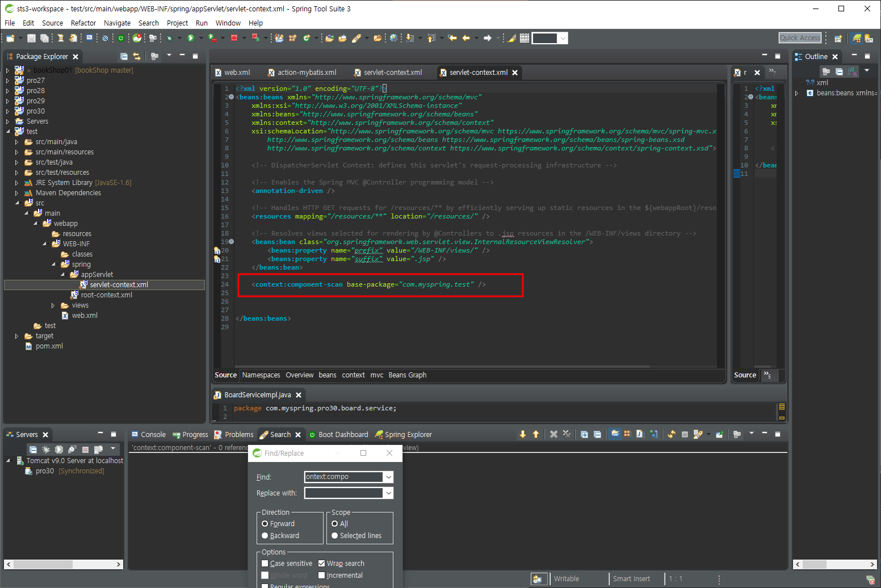Screen dimensions: 881x588
Task: Open the Replace with dropdown arrow
Action: pos(388,493)
